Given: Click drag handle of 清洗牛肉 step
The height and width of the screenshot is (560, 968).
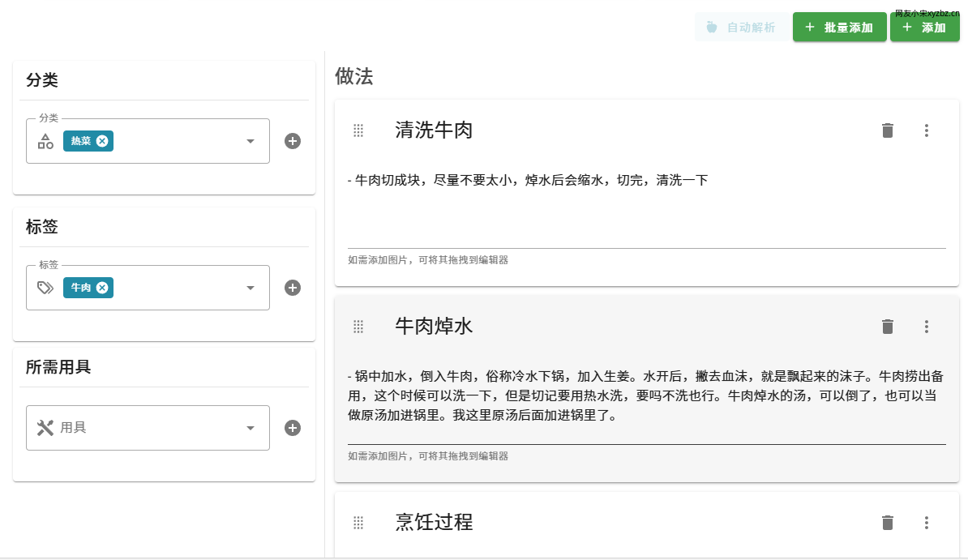Looking at the screenshot, I should pyautogui.click(x=358, y=130).
